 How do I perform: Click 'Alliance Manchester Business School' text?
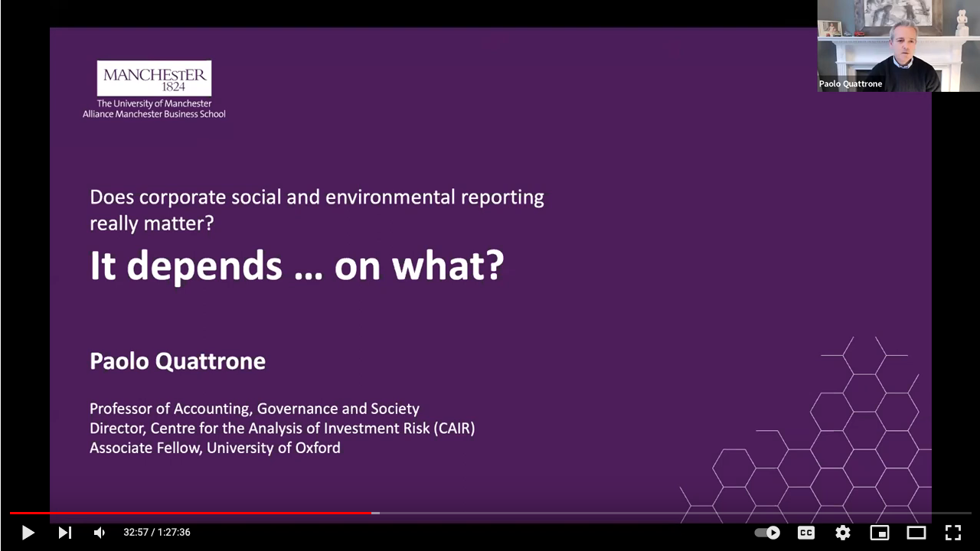(154, 114)
